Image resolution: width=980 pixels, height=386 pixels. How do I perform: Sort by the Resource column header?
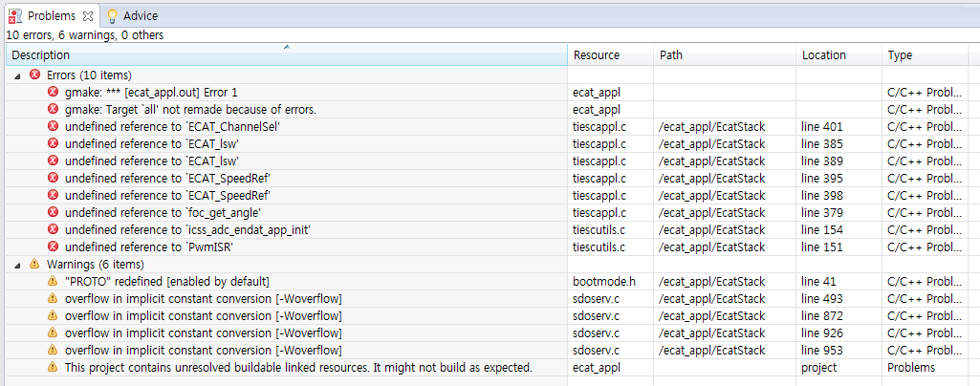597,55
